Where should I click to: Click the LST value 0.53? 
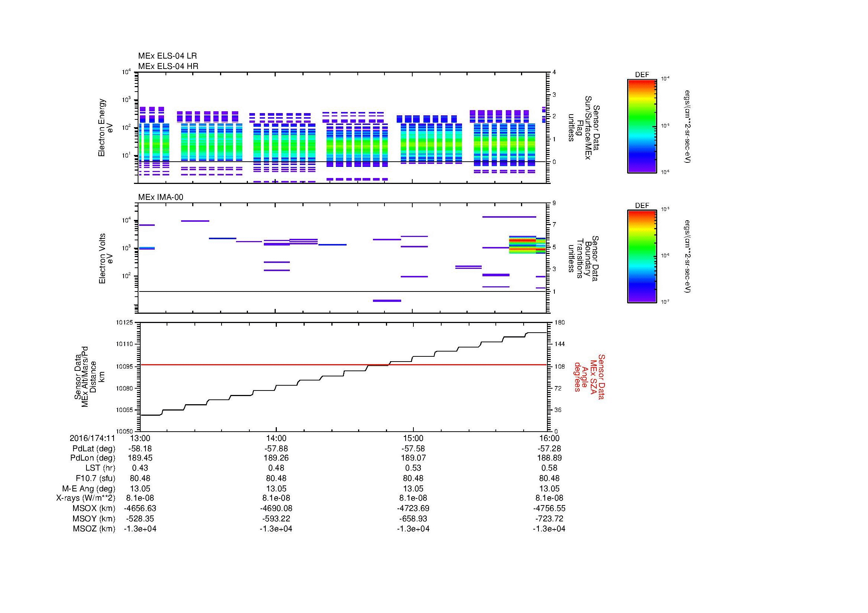413,468
